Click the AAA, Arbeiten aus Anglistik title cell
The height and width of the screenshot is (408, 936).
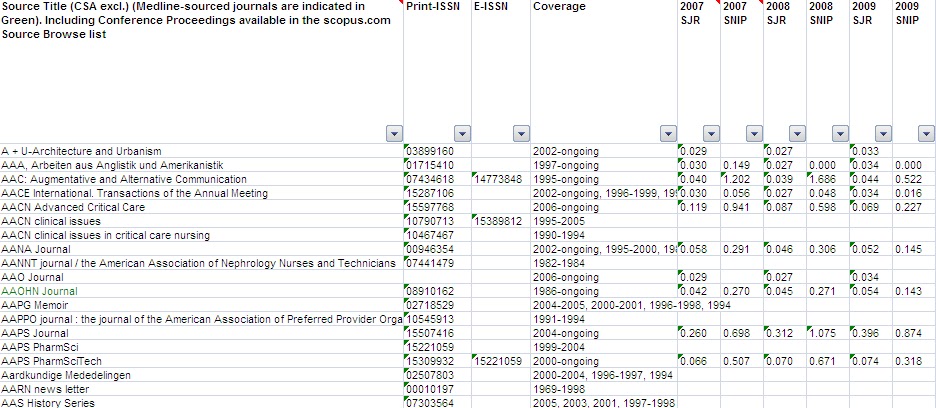202,165
